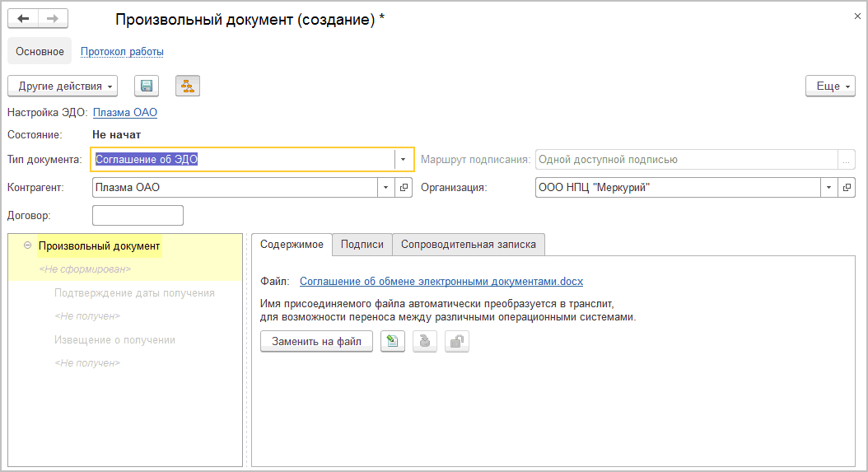868x472 pixels.
Task: Go forward with the right arrow
Action: pyautogui.click(x=53, y=19)
